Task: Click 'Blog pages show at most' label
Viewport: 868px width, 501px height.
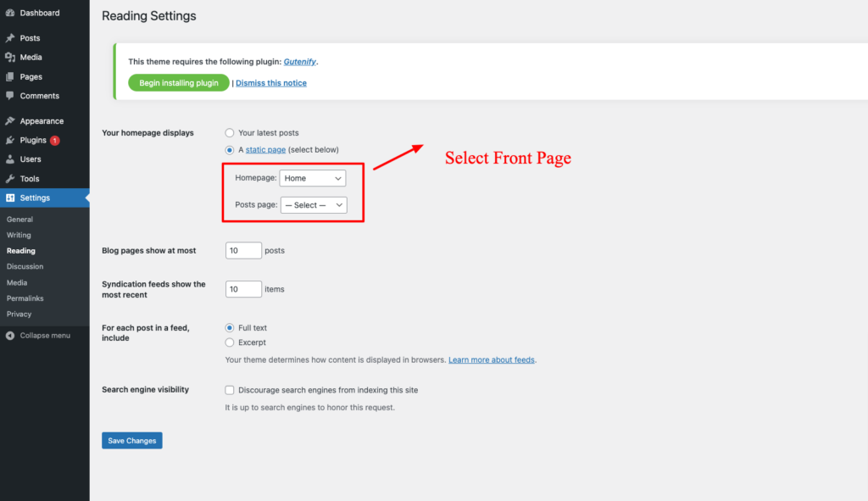Action: pos(149,251)
